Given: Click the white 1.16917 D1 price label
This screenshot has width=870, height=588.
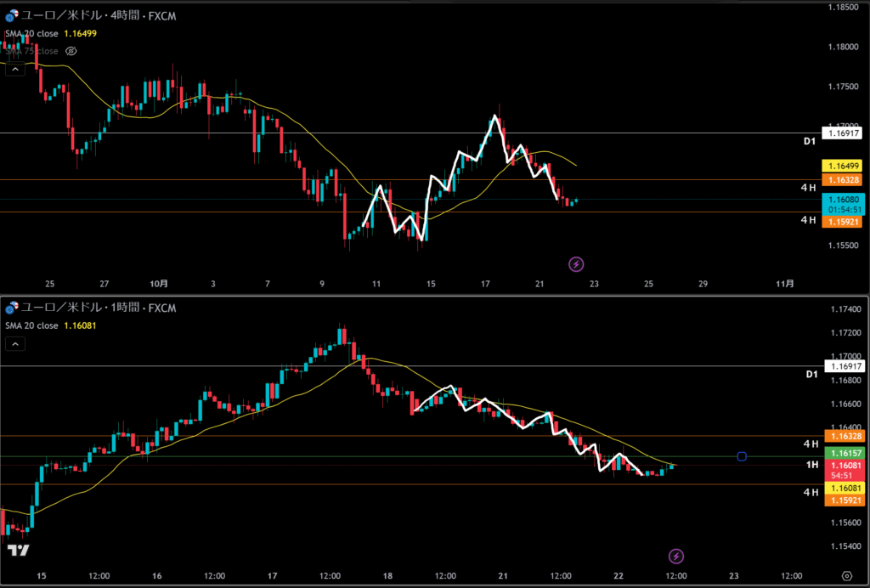Looking at the screenshot, I should [x=843, y=133].
